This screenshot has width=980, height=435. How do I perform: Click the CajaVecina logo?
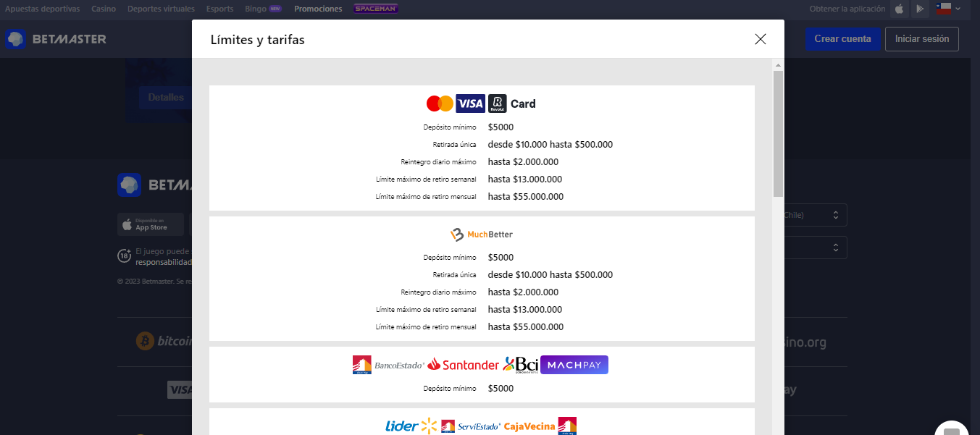(540, 426)
